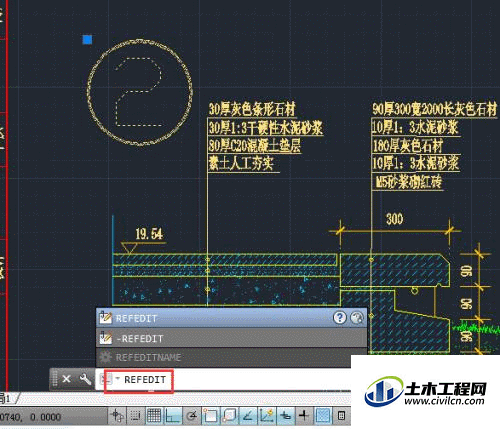
Task: Open help for the REFEDIT suggestion
Action: [339, 318]
